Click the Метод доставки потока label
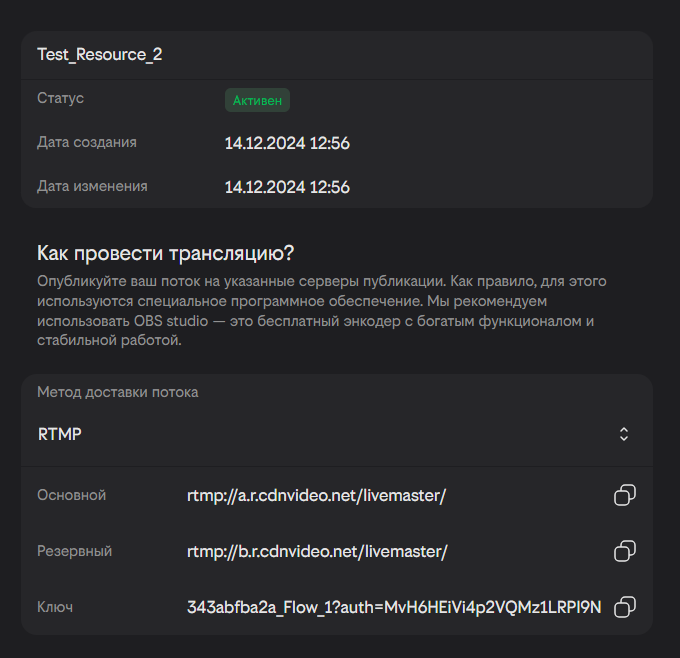 pos(118,392)
